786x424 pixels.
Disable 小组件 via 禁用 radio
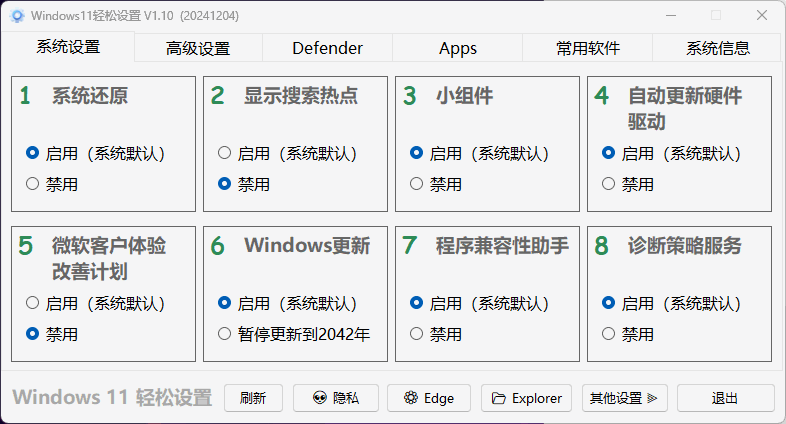pyautogui.click(x=416, y=184)
